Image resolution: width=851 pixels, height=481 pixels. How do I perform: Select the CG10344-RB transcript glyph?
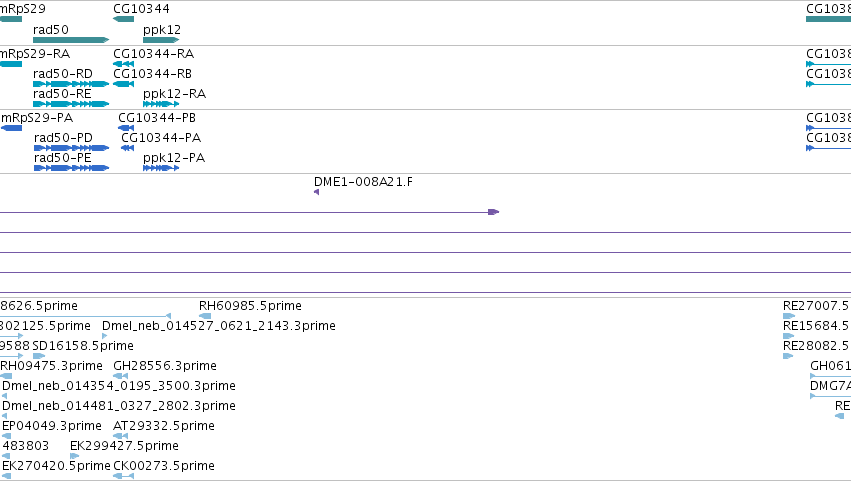[x=124, y=84]
